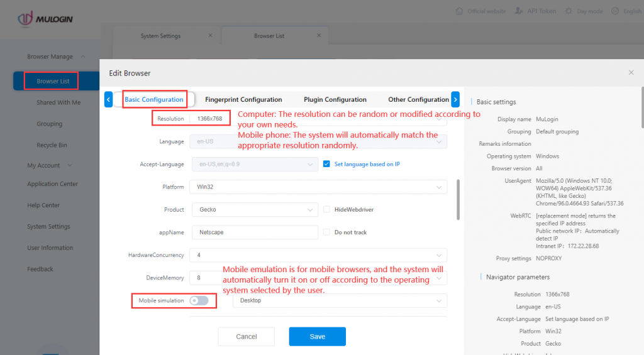Click the summary panel scrollbar

click(642, 107)
